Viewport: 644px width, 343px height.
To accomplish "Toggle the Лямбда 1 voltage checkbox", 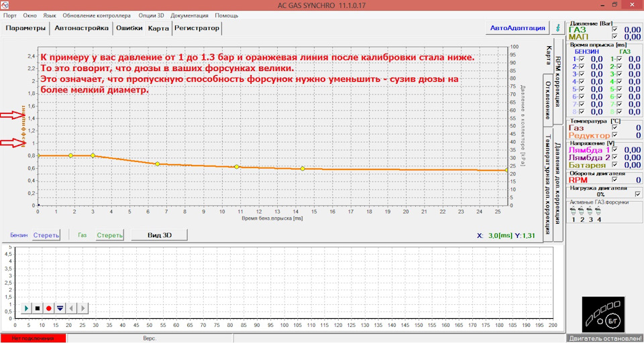I will coord(615,150).
